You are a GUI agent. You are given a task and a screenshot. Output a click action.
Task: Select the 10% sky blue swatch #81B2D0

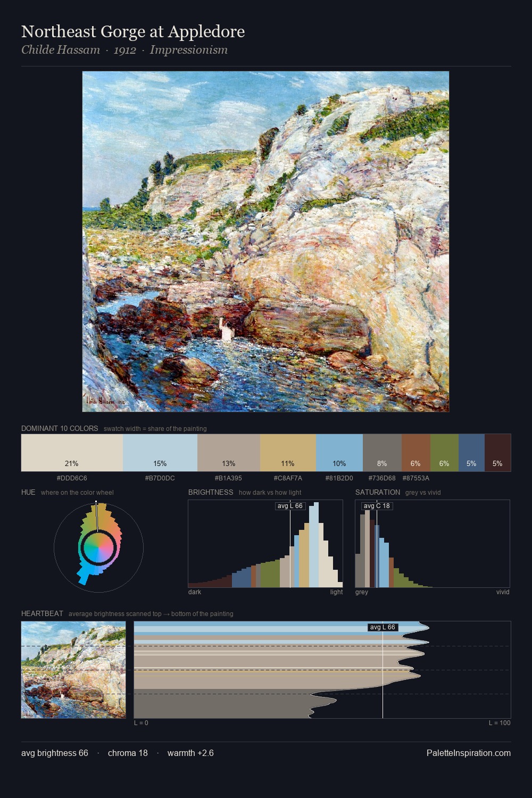339,453
